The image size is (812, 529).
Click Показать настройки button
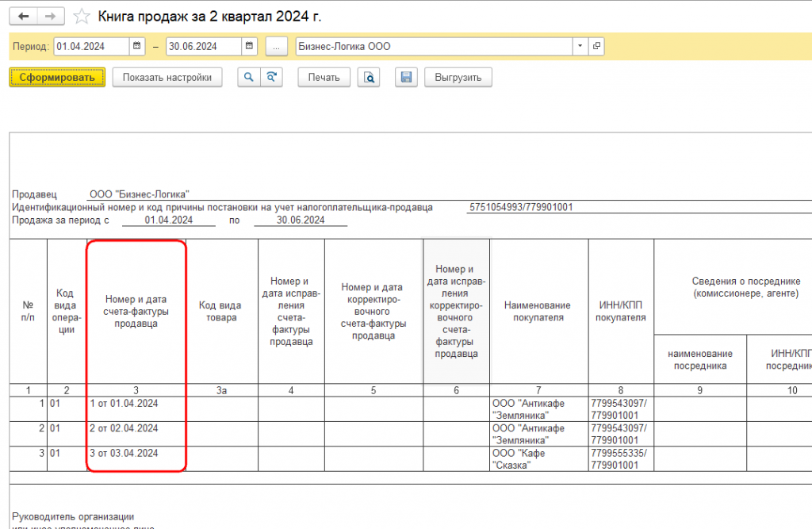point(167,77)
